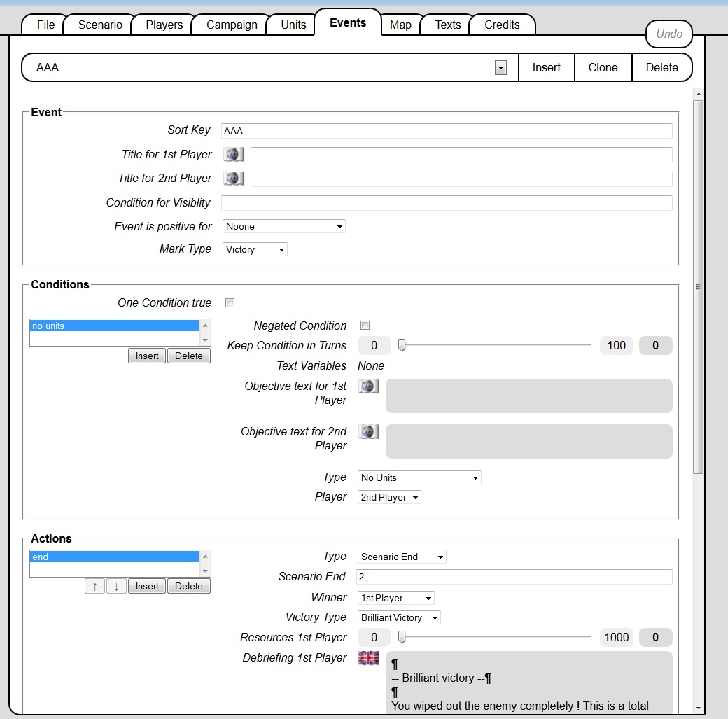Image resolution: width=728 pixels, height=719 pixels.
Task: Toggle the One Condition true checkbox
Action: 230,303
